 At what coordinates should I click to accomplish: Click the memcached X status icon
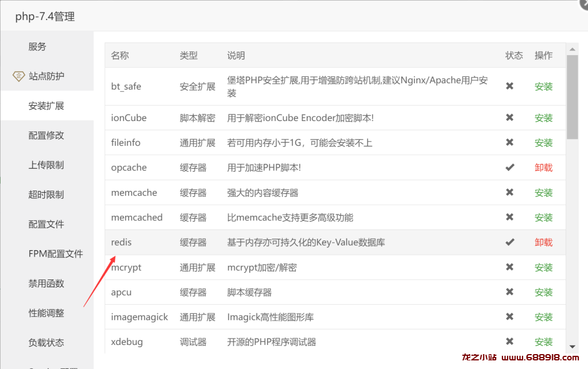click(510, 217)
